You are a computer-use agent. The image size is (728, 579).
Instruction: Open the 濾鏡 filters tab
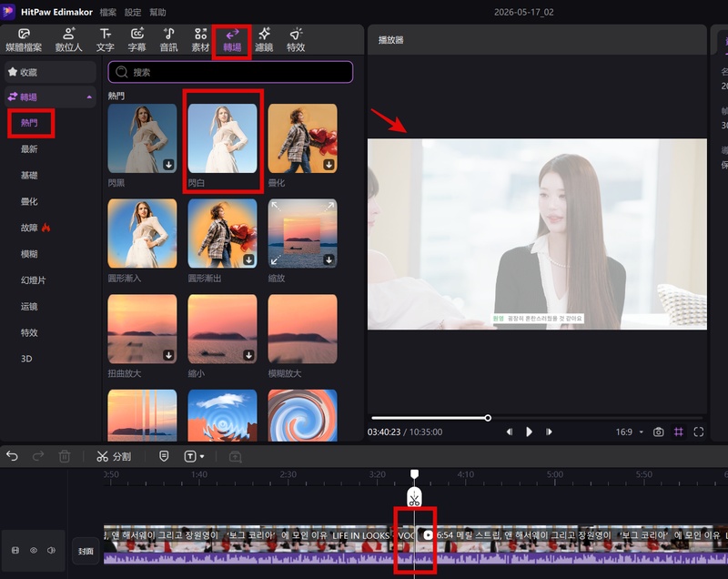click(264, 40)
